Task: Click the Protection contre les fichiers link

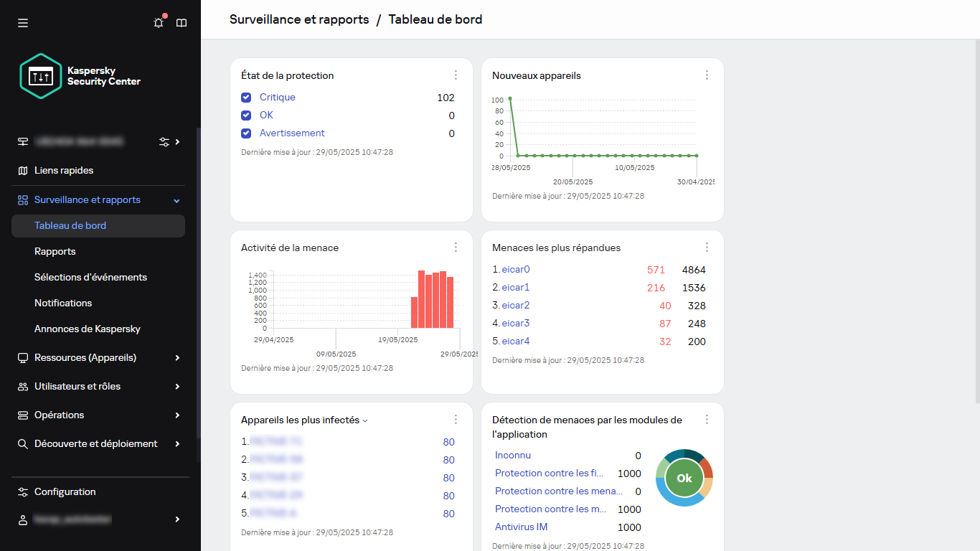Action: tap(550, 473)
